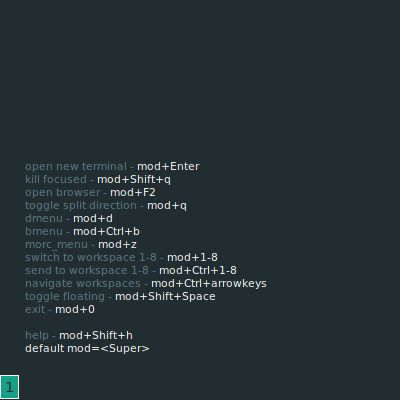Click the 'open new terminal' help line

coord(112,166)
